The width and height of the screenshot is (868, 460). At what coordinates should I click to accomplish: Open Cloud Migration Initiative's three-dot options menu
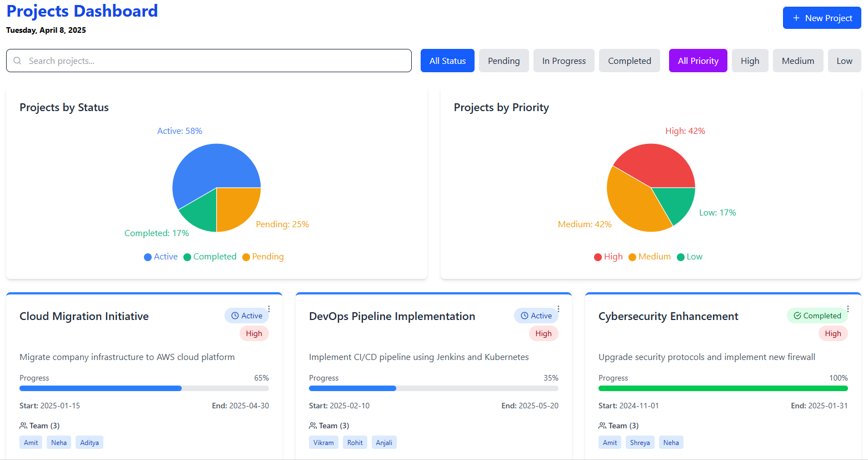click(269, 308)
